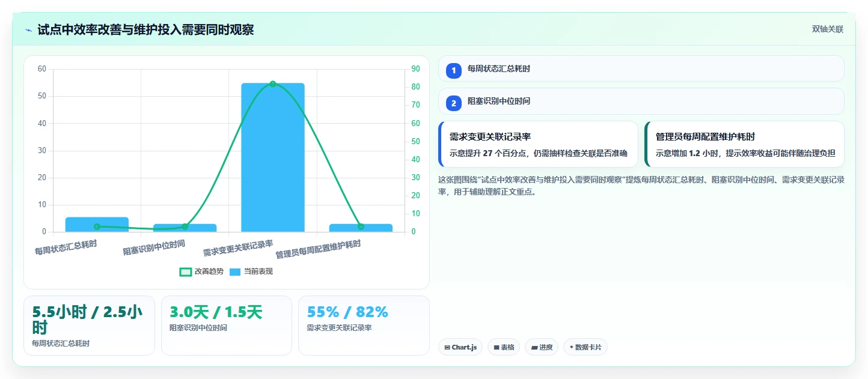
Task: Click the Chart.js tag
Action: click(460, 347)
